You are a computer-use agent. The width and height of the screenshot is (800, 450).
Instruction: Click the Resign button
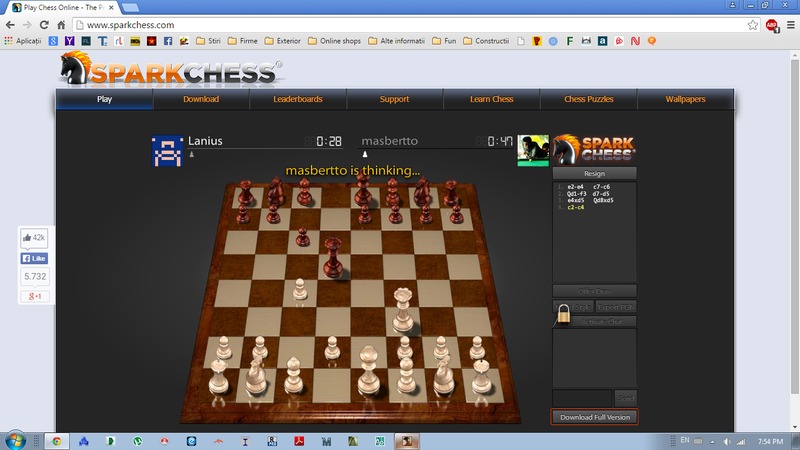coord(594,173)
